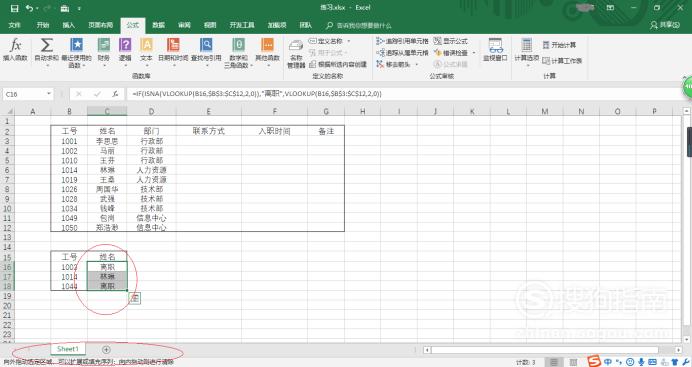The width and height of the screenshot is (692, 367).
Task: Open Lookup & Reference (查找与引用) icon
Action: 206,45
